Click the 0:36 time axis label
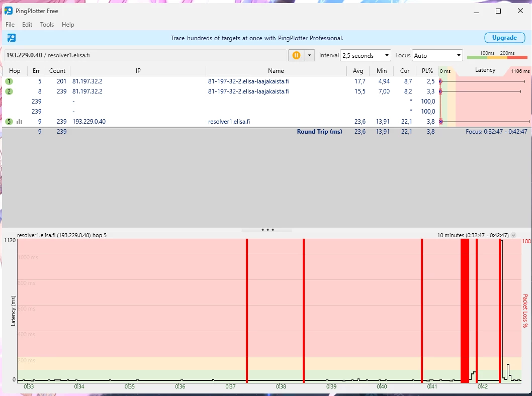The height and width of the screenshot is (396, 532). [x=180, y=386]
